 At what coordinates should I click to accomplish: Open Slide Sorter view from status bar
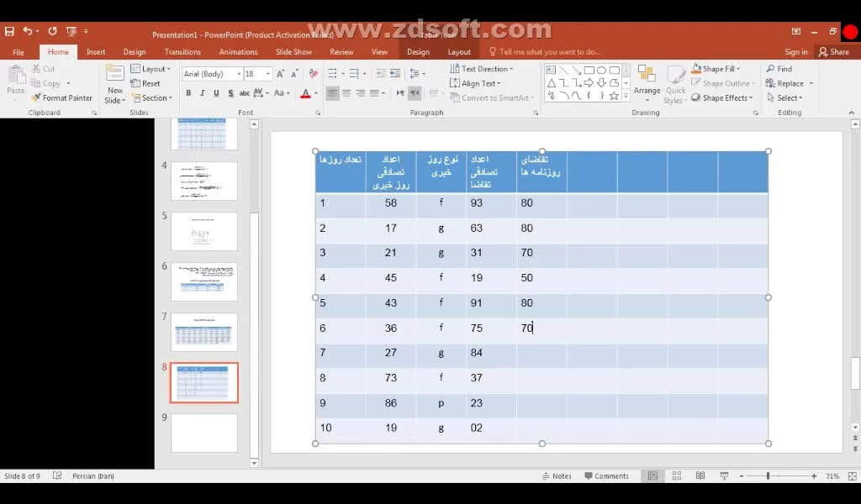tap(677, 476)
